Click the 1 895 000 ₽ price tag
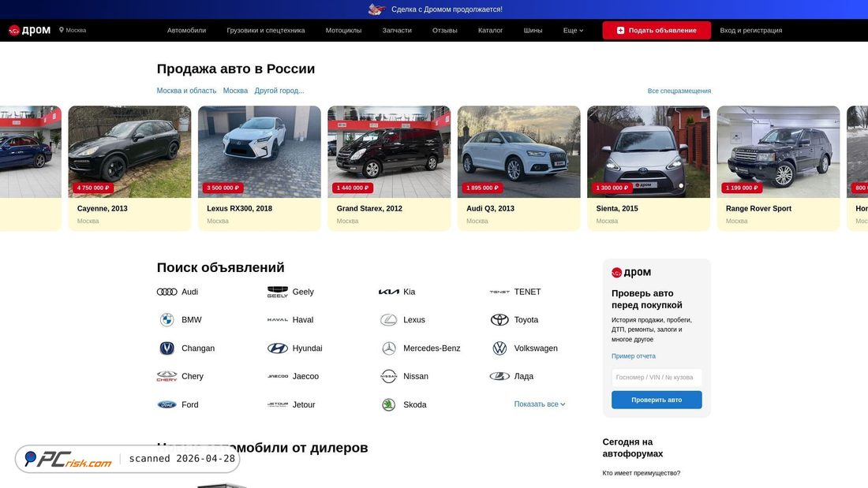The height and width of the screenshot is (488, 868). (x=482, y=188)
